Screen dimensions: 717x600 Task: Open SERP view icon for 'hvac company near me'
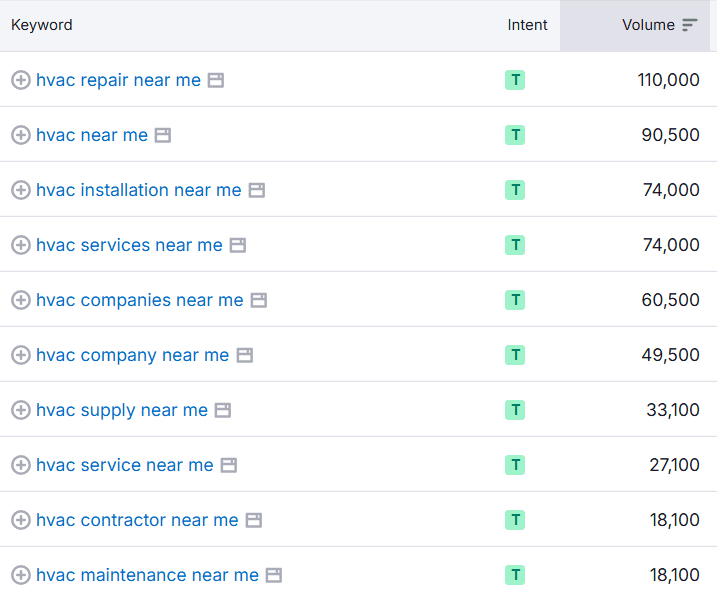point(245,355)
